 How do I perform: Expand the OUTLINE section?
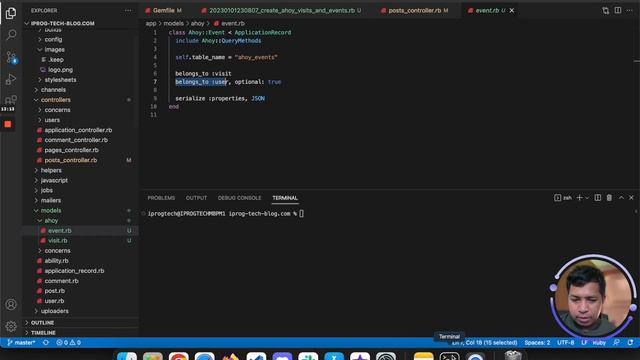tap(42, 323)
